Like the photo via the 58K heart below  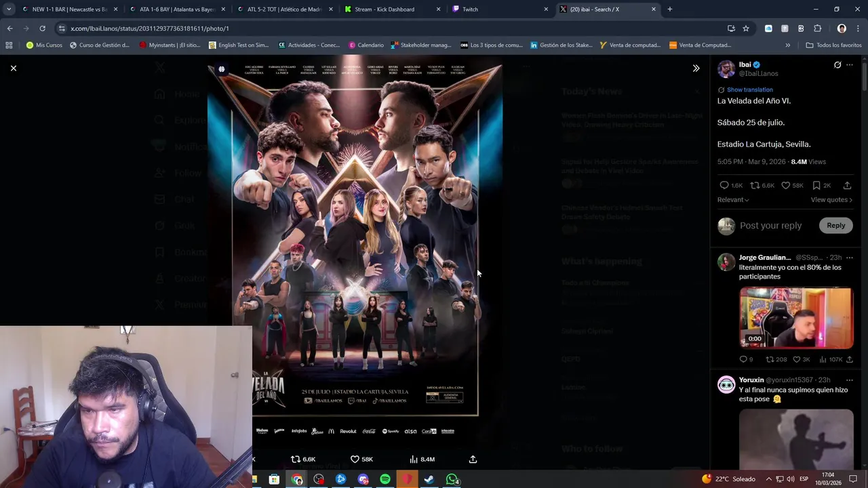click(x=361, y=460)
